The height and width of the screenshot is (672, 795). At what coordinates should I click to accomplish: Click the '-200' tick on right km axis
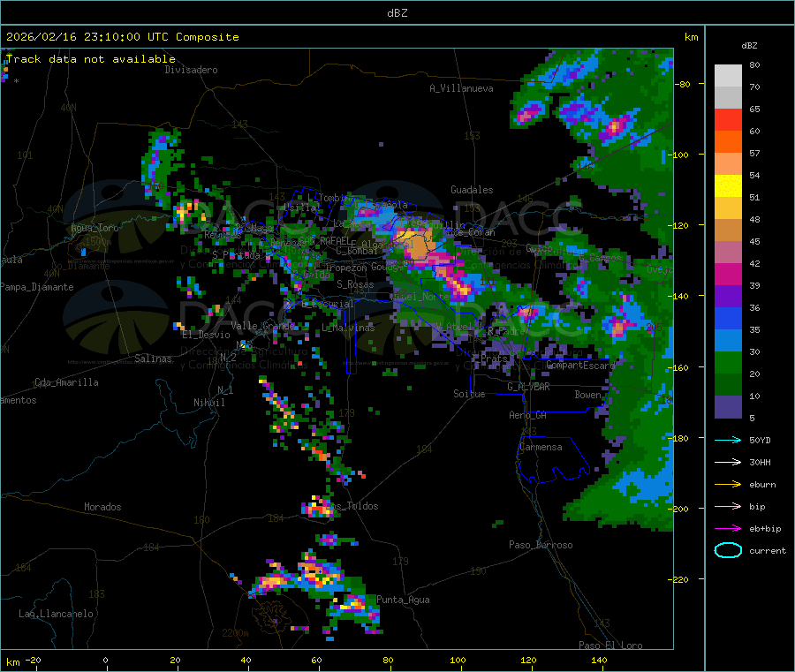678,509
